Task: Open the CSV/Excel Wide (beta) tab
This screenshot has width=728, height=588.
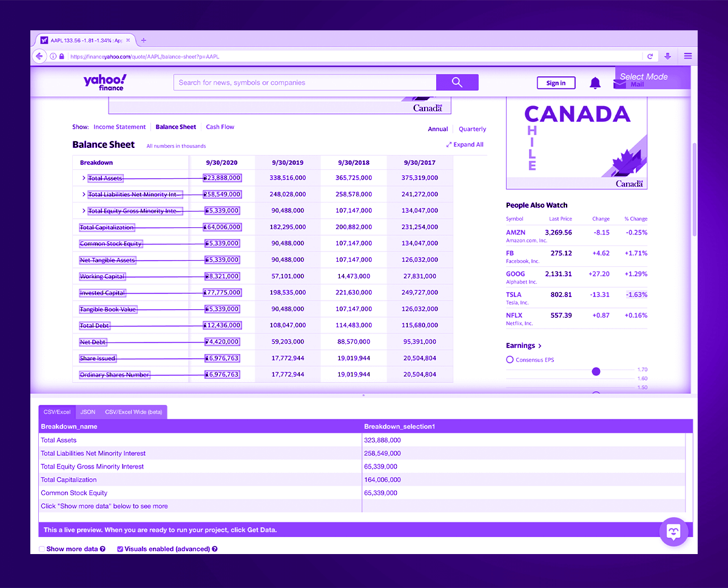Action: pos(133,412)
